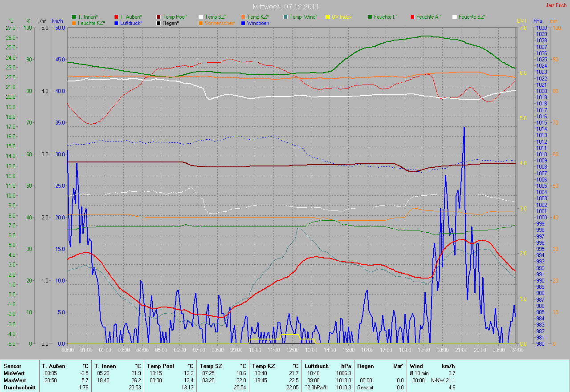Click the Windböen legend label

(257, 23)
